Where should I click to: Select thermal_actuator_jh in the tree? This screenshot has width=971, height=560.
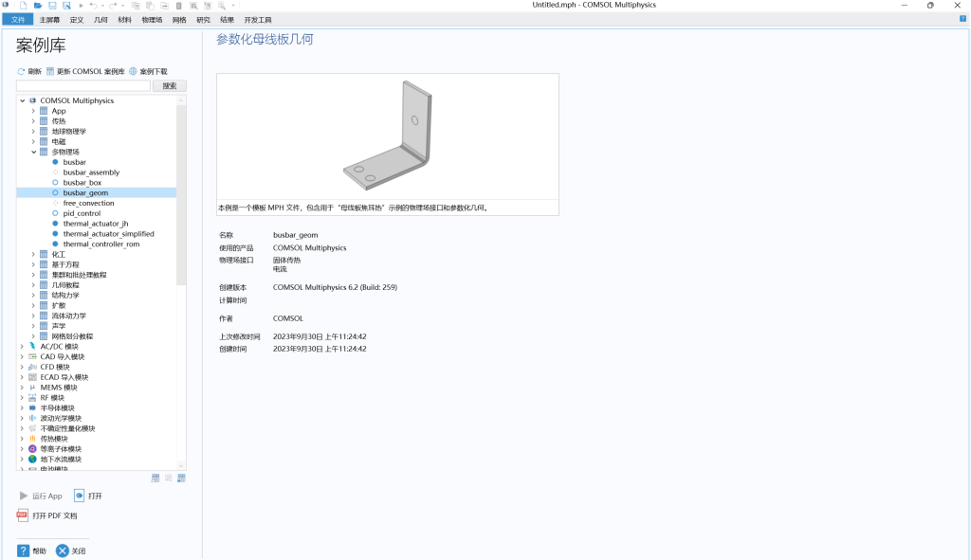click(x=95, y=224)
